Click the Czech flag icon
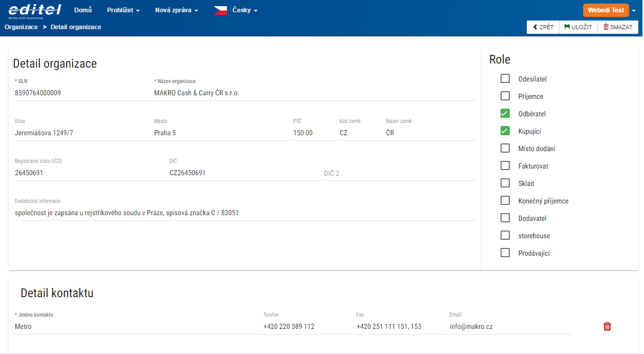This screenshot has width=644, height=354. (220, 10)
